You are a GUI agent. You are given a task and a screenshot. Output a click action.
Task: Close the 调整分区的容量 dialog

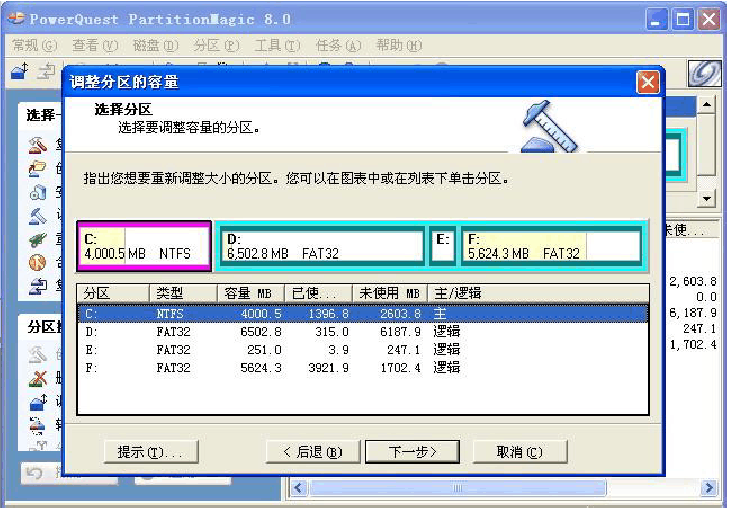(648, 82)
